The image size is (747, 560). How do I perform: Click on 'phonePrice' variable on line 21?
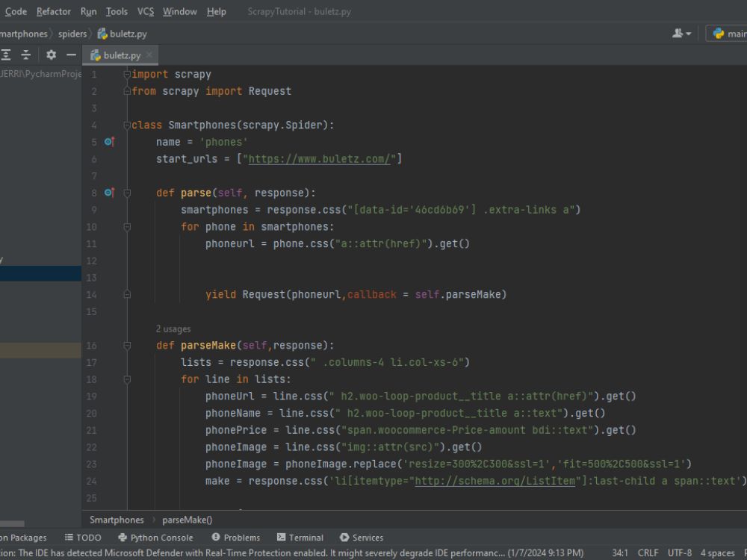236,431
